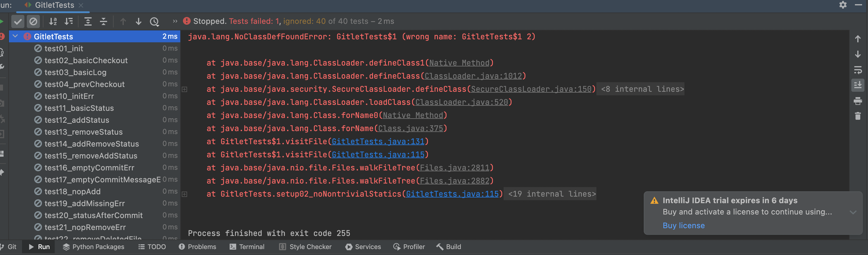868x255 pixels.
Task: Open the Terminal tool window
Action: 247,247
